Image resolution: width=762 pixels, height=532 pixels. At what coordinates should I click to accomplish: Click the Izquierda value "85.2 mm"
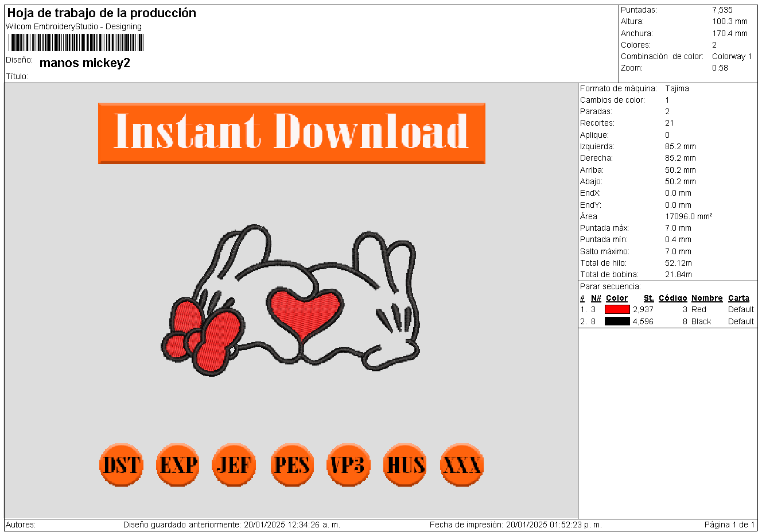(681, 146)
